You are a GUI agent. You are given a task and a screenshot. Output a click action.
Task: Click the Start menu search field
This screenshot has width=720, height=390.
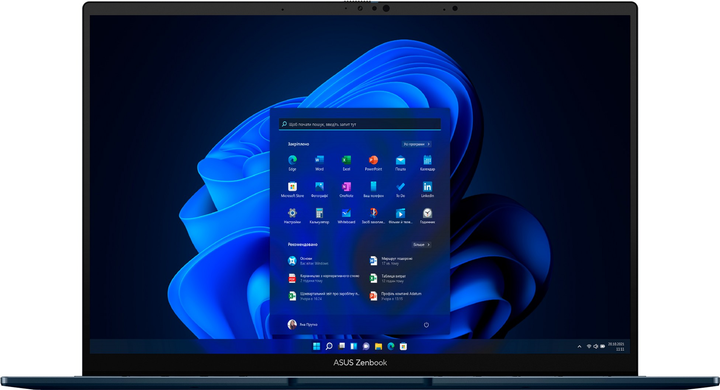pyautogui.click(x=360, y=124)
